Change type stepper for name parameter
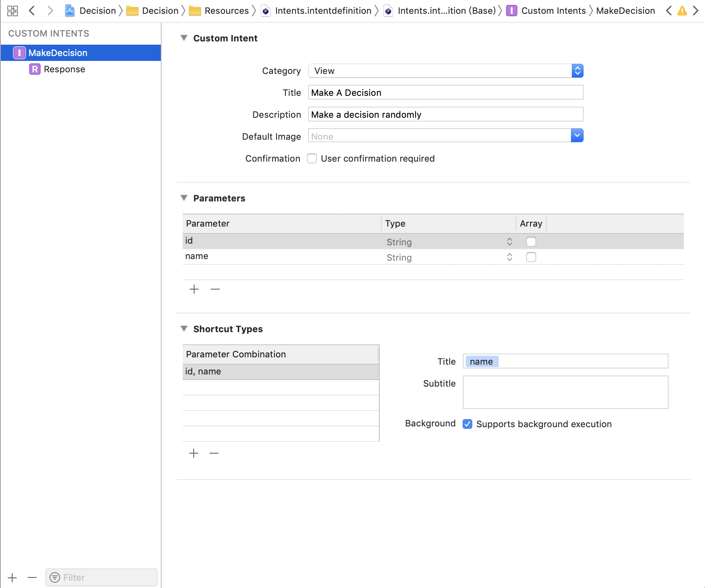This screenshot has width=705, height=588. pos(509,257)
